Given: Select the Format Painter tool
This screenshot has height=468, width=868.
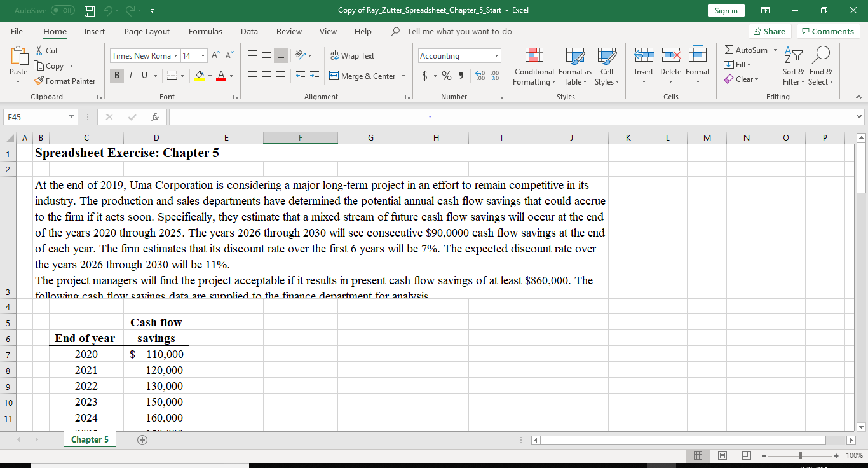Looking at the screenshot, I should click(65, 81).
